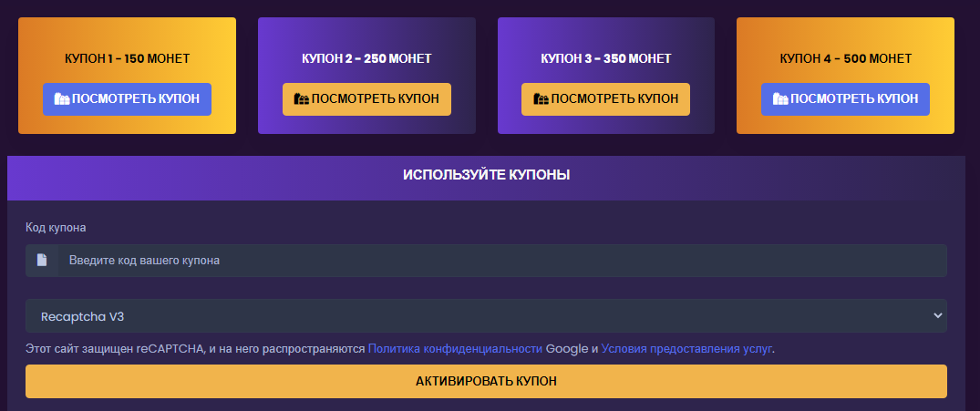
Task: Click the gift icon on Купон 1 button
Action: (62, 99)
